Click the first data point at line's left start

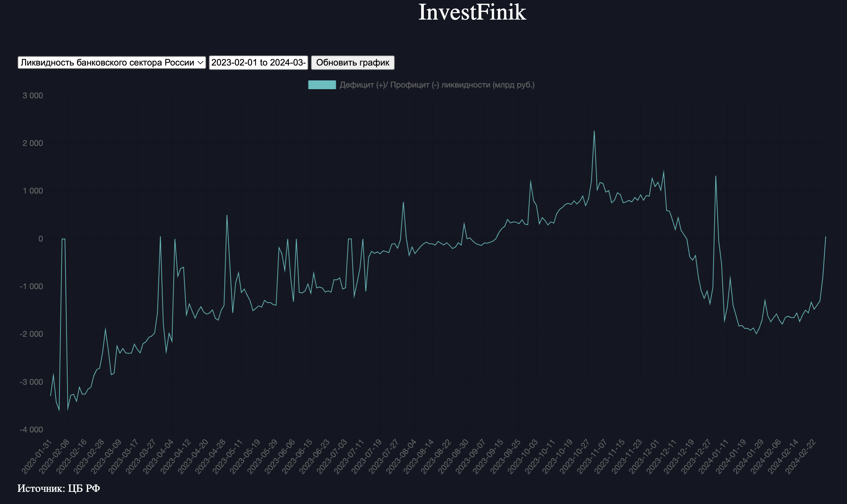(x=51, y=396)
